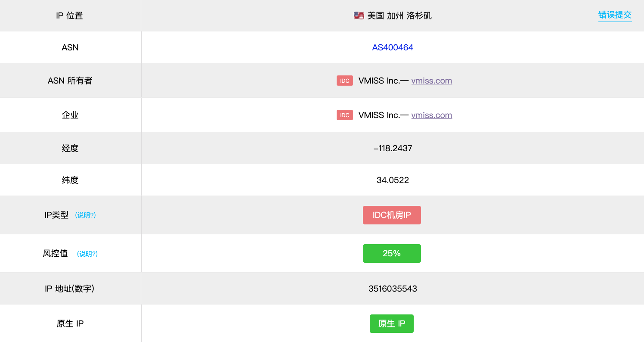Image resolution: width=644 pixels, height=342 pixels.
Task: Click the IP 位置 row label
Action: pyautogui.click(x=69, y=16)
